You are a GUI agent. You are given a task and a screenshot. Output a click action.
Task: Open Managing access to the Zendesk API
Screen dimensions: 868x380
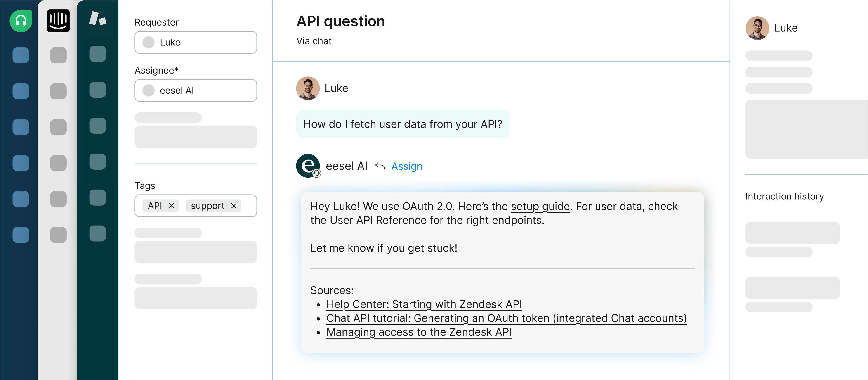(x=419, y=332)
